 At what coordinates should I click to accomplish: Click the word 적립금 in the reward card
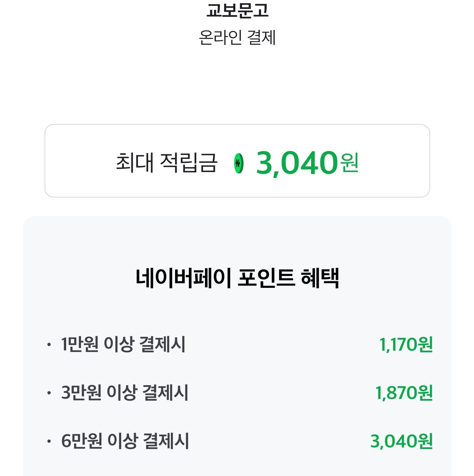click(x=189, y=163)
